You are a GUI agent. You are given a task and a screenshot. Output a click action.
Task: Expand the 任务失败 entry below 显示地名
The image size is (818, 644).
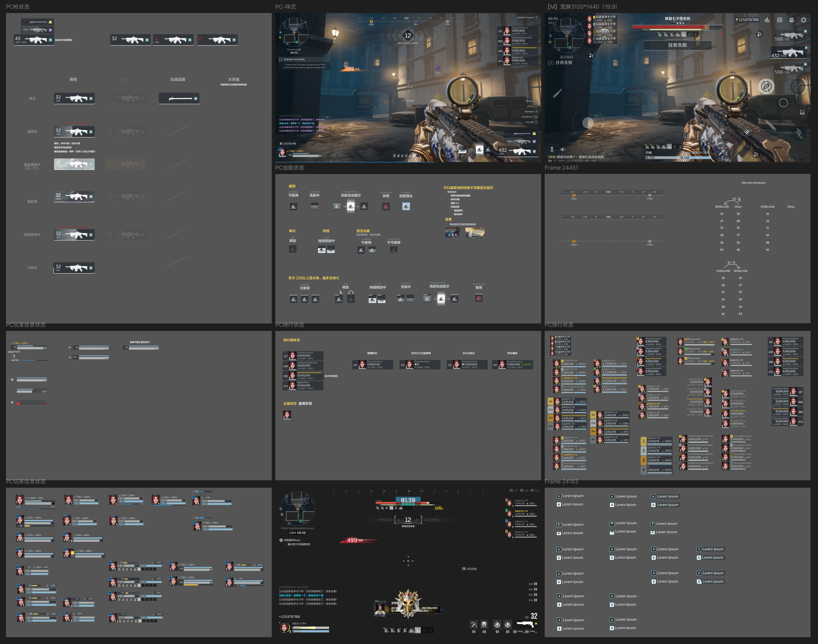564,63
